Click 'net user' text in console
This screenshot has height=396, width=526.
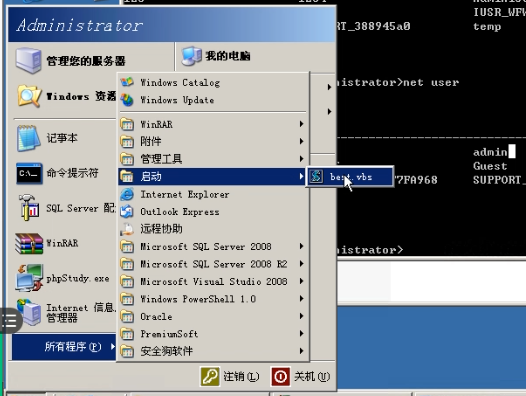pyautogui.click(x=431, y=83)
